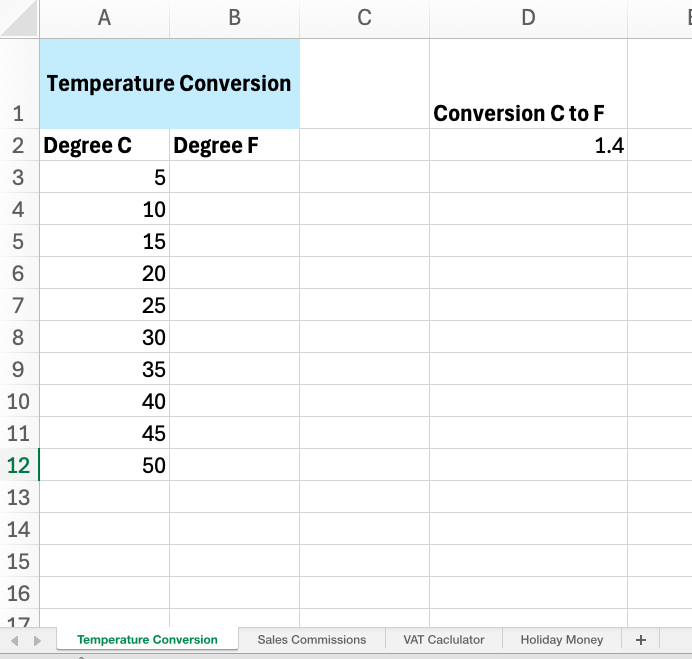Click the add new sheet plus icon

pos(641,640)
